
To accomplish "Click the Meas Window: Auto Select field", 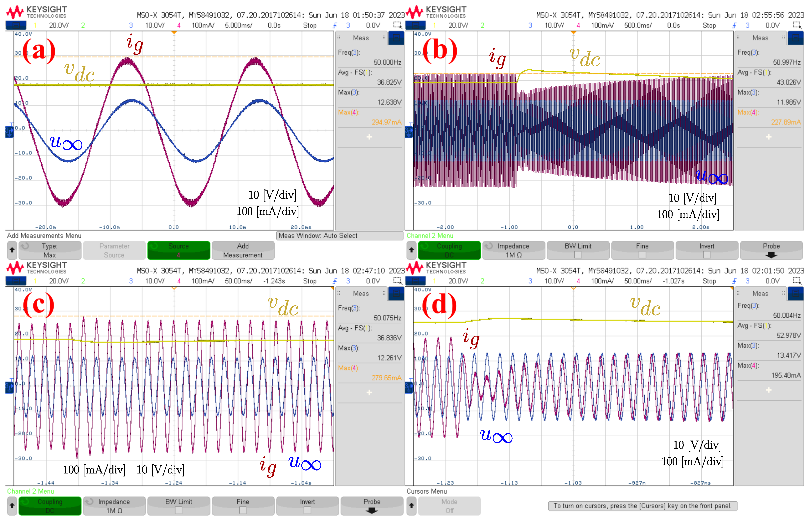I will pyautogui.click(x=339, y=236).
